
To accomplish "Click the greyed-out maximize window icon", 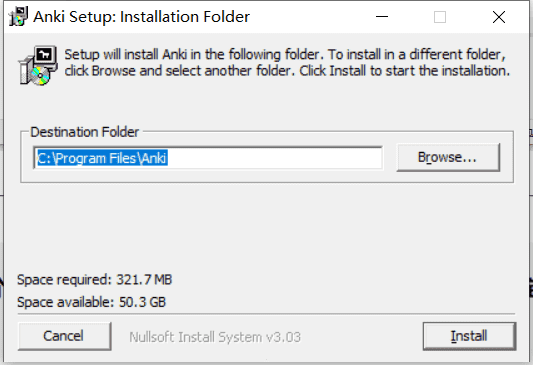I will click(440, 17).
